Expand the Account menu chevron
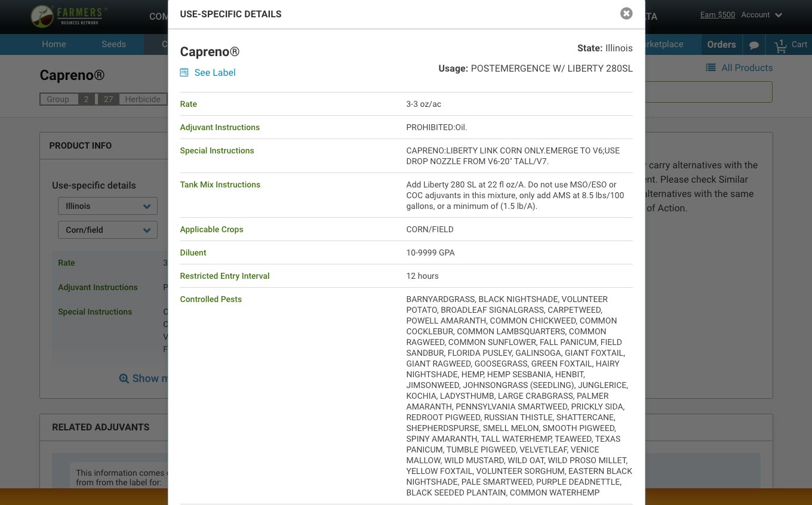This screenshot has height=505, width=812. 778,15
